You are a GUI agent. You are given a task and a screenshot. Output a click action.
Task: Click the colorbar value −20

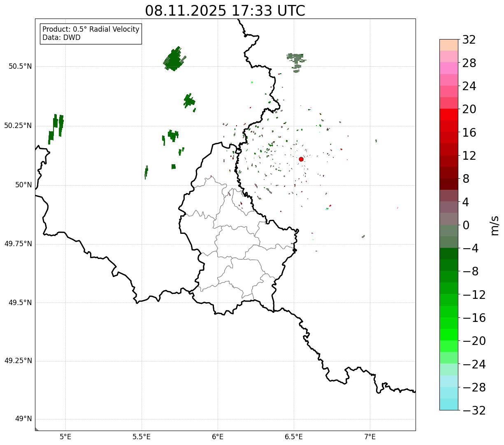(474, 341)
